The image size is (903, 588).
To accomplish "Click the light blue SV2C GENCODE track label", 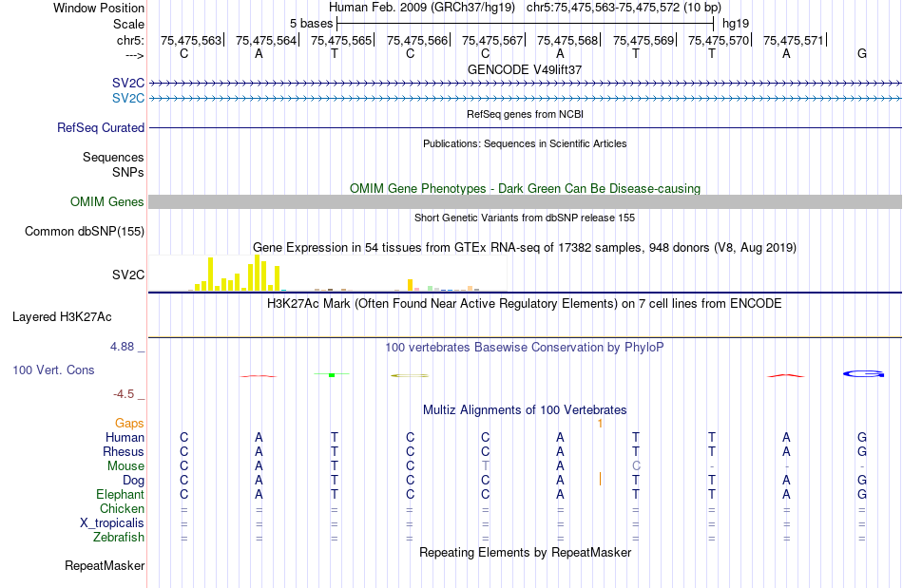I will (128, 99).
